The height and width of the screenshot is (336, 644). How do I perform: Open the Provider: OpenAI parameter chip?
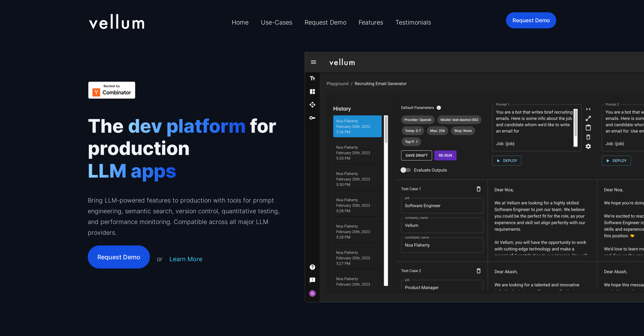[418, 120]
